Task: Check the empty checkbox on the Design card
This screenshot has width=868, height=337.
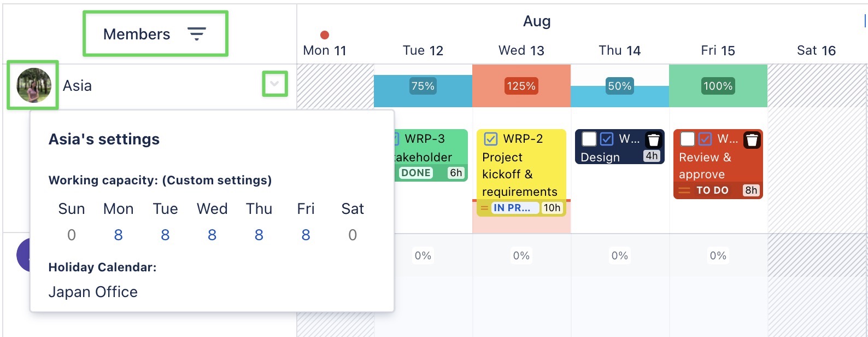Action: (589, 140)
